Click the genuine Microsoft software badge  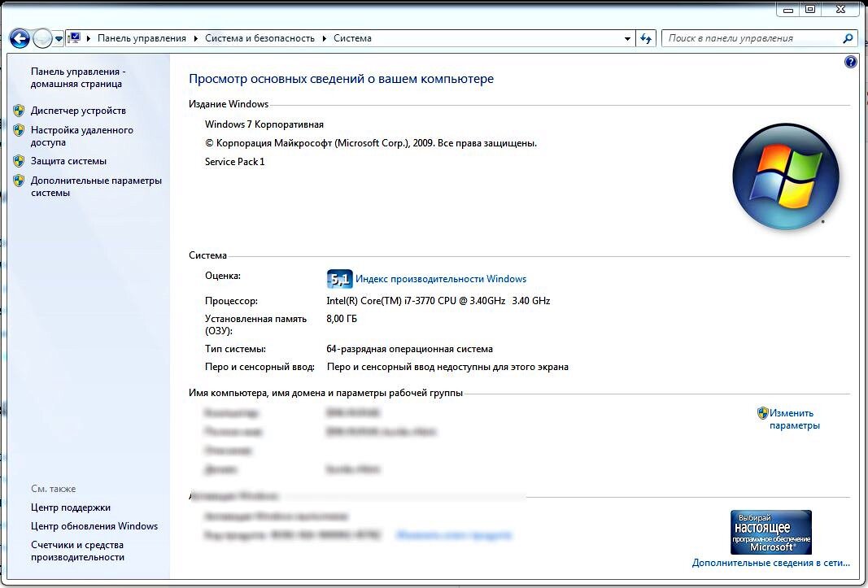coord(771,532)
